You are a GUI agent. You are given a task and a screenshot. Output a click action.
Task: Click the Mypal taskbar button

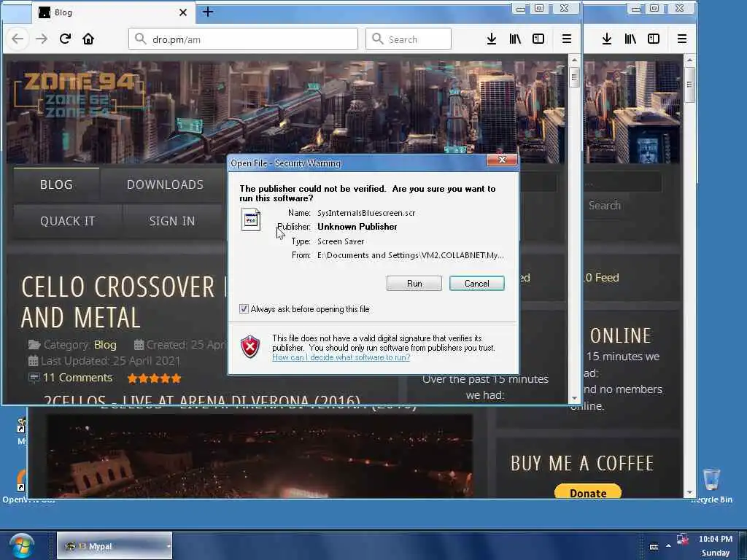(x=115, y=545)
